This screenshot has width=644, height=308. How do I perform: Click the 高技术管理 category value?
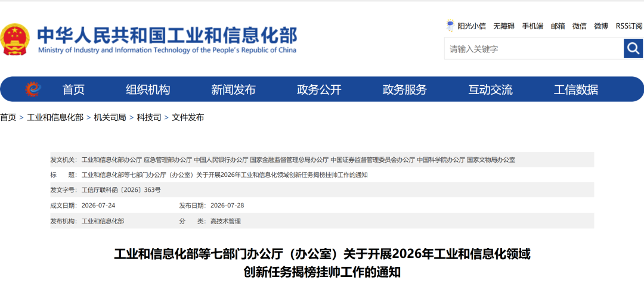click(x=225, y=221)
